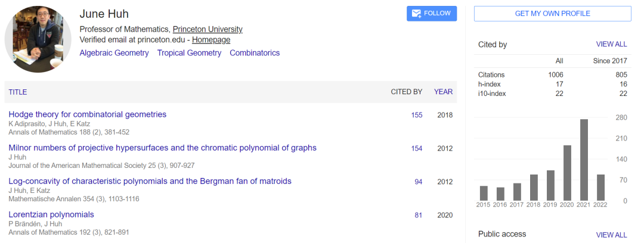This screenshot has height=243, width=644.
Task: Open the Lorentzian polynomials paper
Action: point(51,214)
